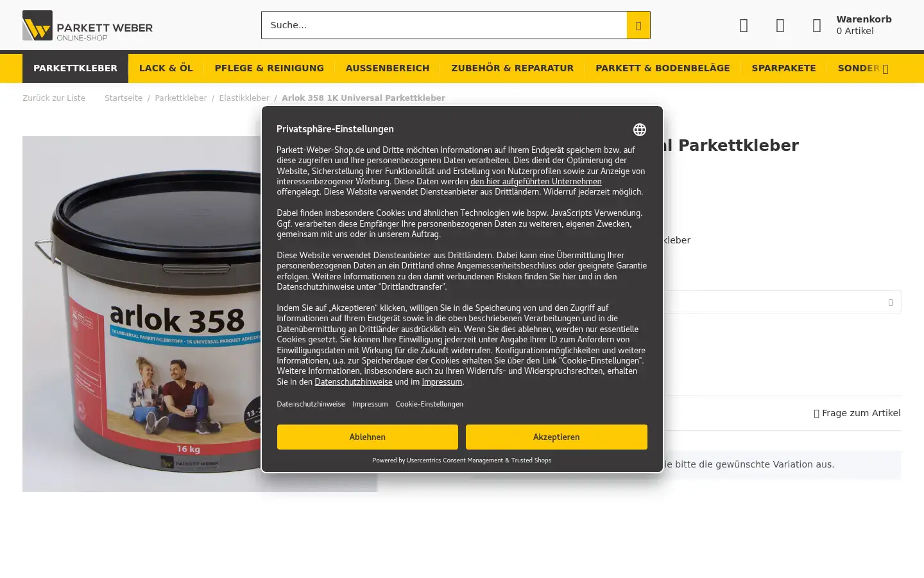
Task: Open the Zubehör & Reparatur menu
Action: [513, 68]
